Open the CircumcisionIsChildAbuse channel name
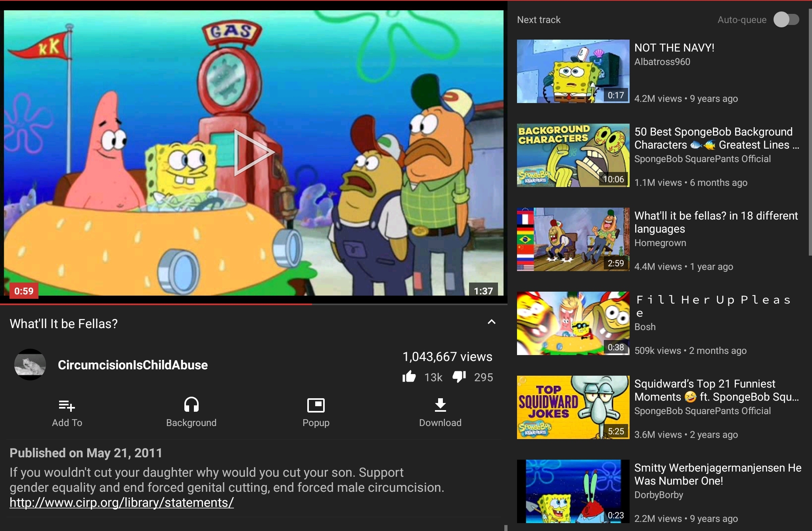The height and width of the screenshot is (531, 812). tap(133, 365)
